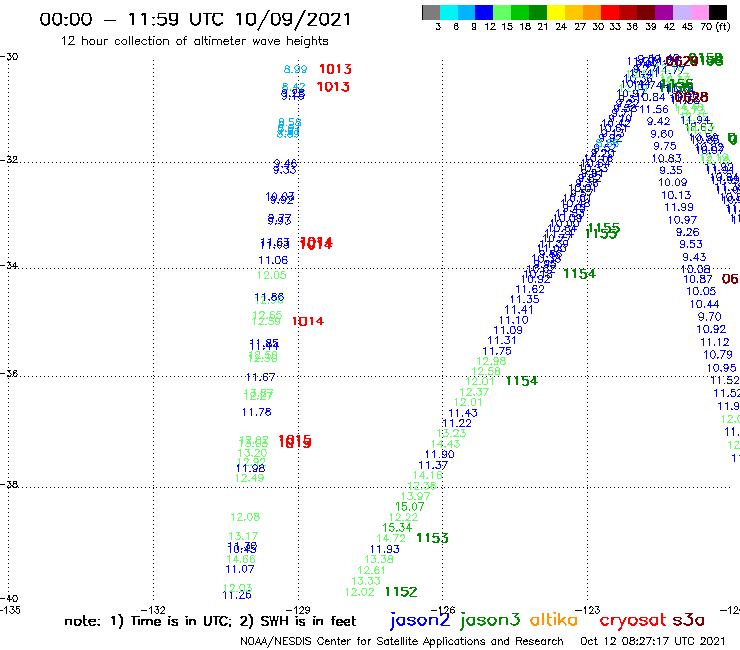This screenshot has height=650, width=740.
Task: Click the red time label 1013 beside 8.99
Action: (x=335, y=69)
